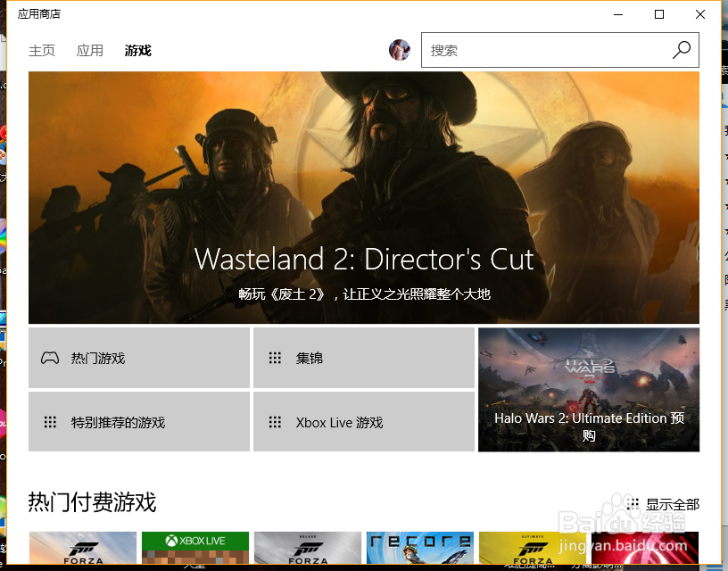Click the 应用商店 window title
This screenshot has height=571, width=728.
pos(39,14)
